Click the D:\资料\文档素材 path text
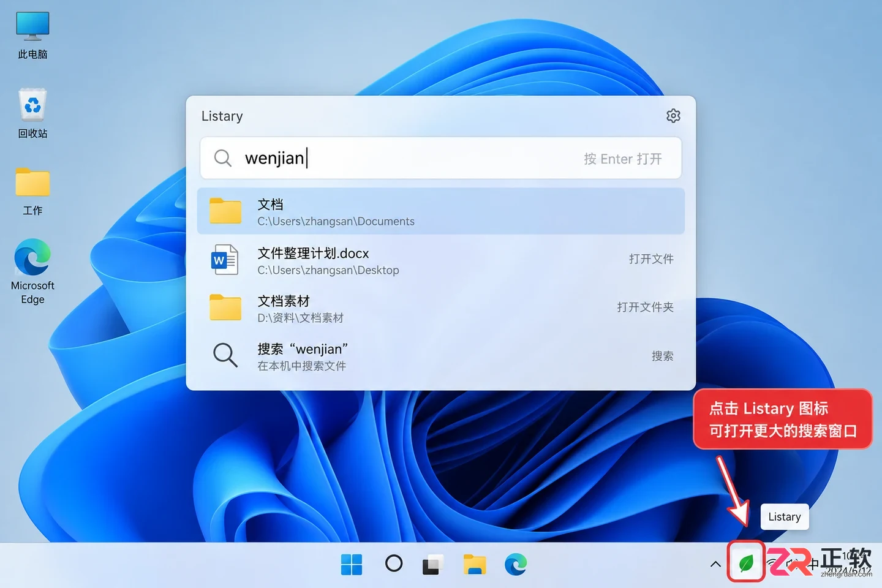The height and width of the screenshot is (588, 882). (x=300, y=318)
